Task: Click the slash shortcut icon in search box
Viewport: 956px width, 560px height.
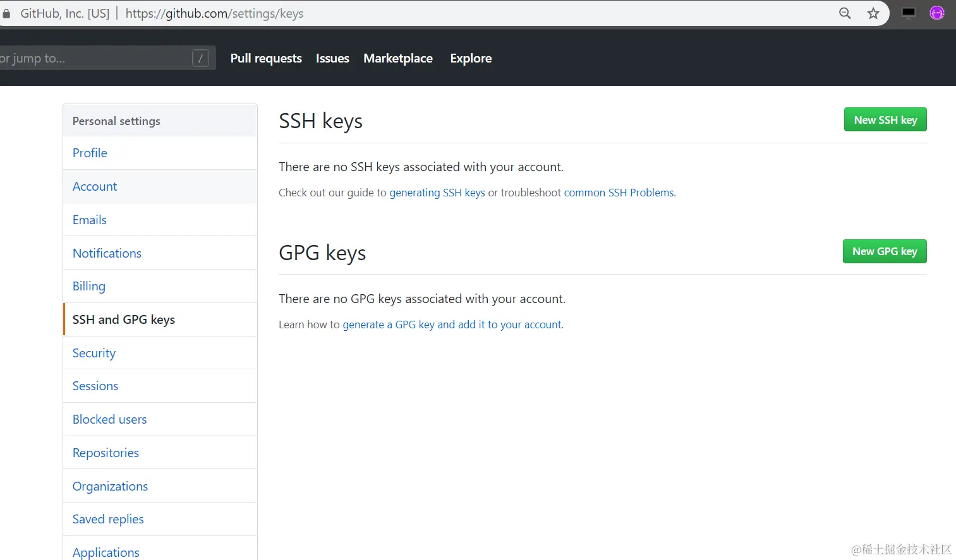Action: pos(200,58)
